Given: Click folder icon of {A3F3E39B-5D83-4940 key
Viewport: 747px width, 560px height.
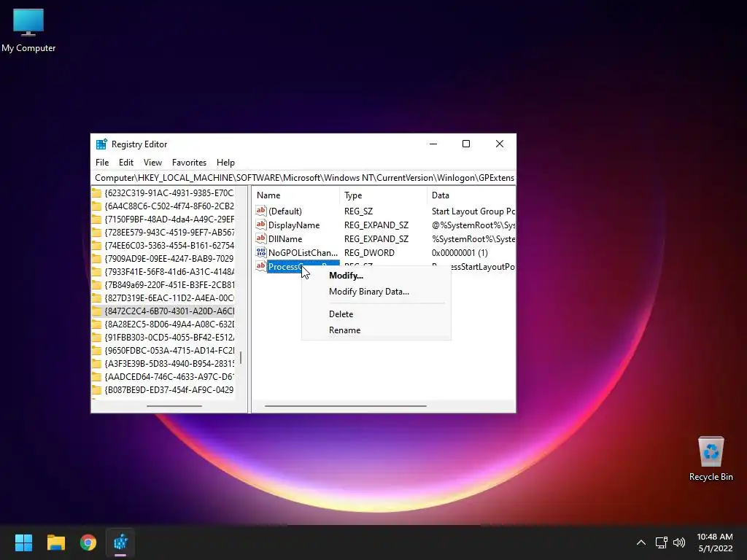Looking at the screenshot, I should 97,363.
